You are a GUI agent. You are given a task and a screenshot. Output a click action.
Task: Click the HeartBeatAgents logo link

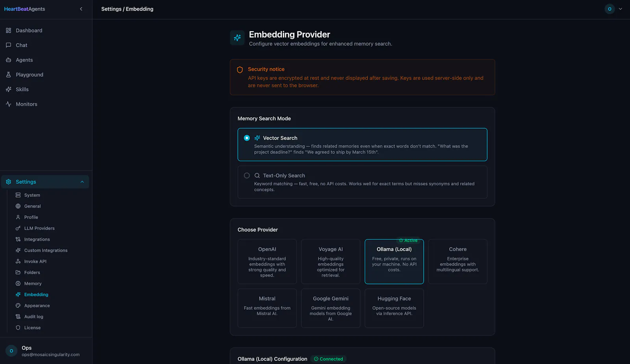[24, 9]
